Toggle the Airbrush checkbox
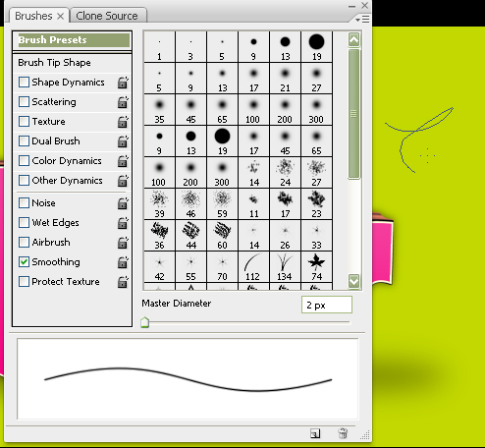 pos(24,242)
